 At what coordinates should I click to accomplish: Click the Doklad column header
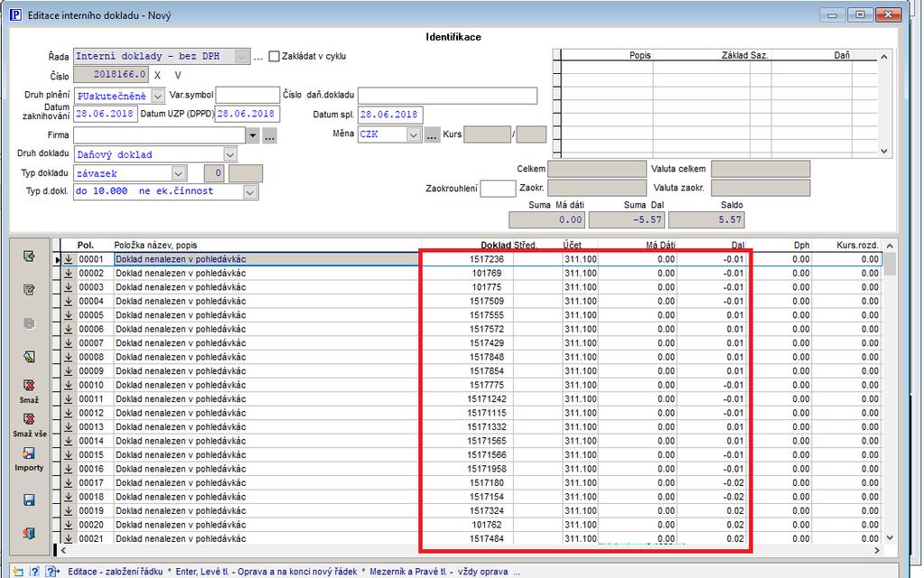[x=496, y=245]
